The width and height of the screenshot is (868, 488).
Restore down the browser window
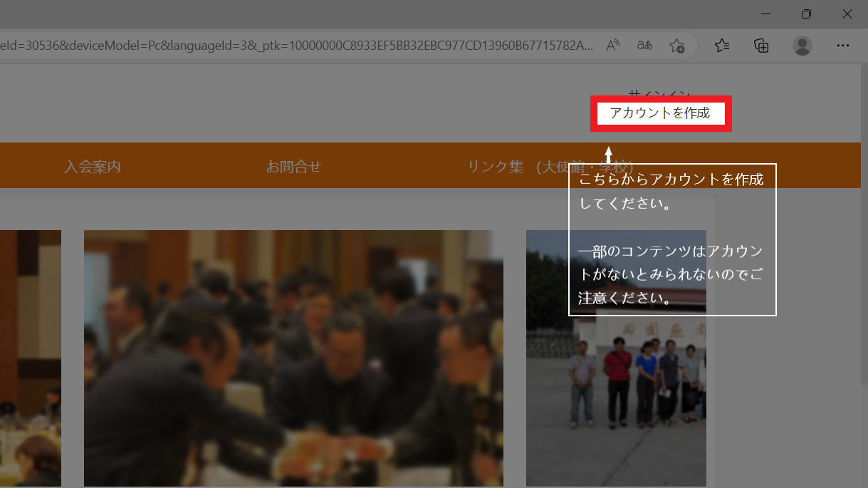pos(806,14)
